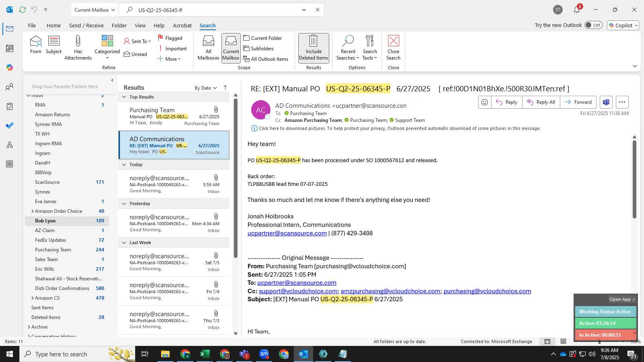The width and height of the screenshot is (644, 362).
Task: Clear the search box with X
Action: [x=318, y=10]
